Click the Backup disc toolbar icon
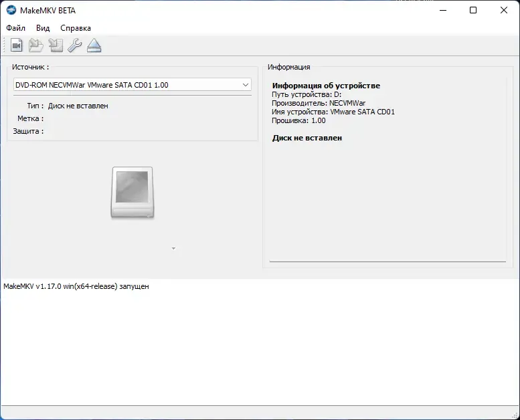Screen dimensions: 520x420 [56, 45]
